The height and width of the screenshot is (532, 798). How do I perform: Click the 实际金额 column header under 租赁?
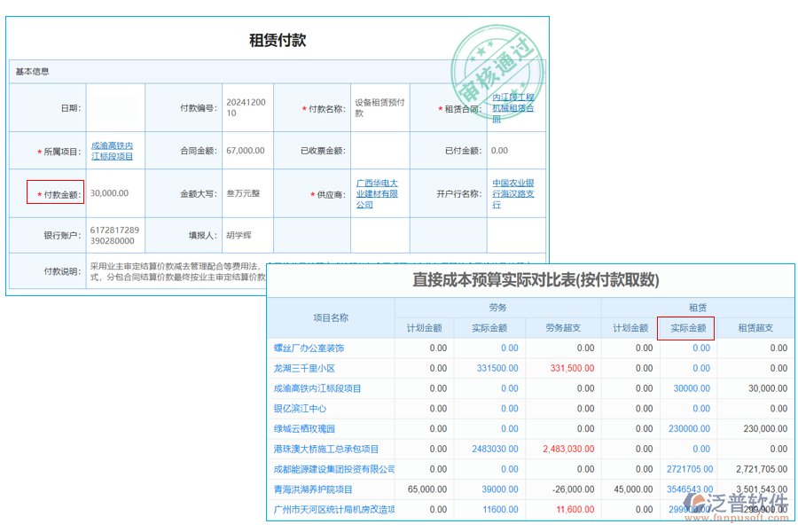click(691, 327)
